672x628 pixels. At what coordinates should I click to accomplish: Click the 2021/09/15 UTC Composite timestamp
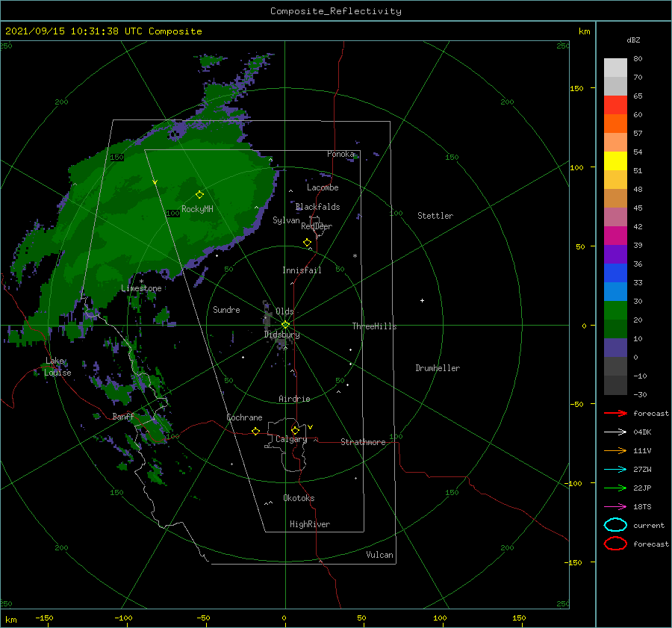103,31
